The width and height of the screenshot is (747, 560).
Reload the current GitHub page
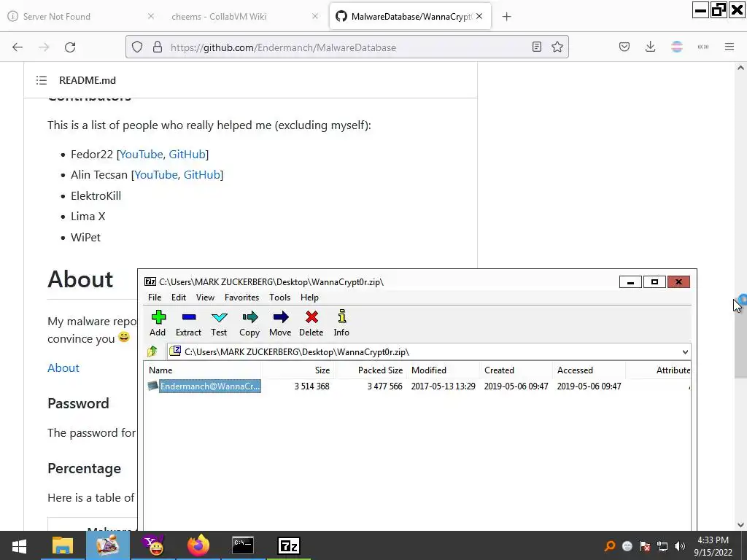pos(70,47)
